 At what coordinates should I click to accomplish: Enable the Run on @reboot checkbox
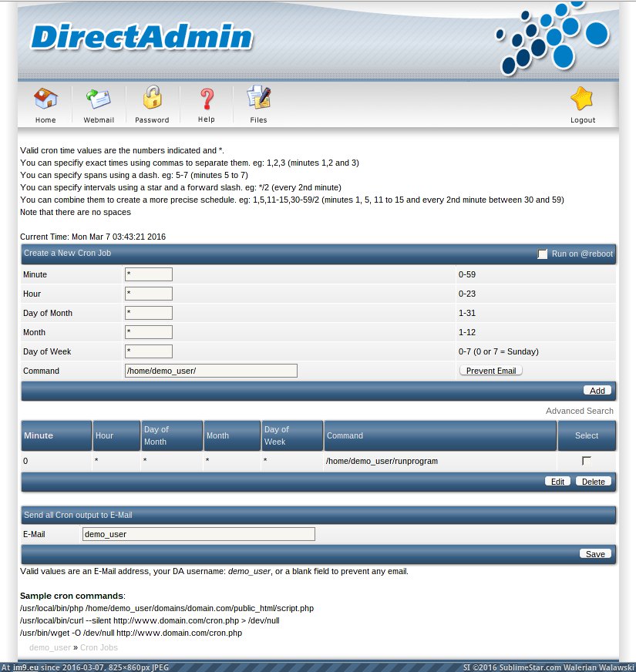[543, 254]
